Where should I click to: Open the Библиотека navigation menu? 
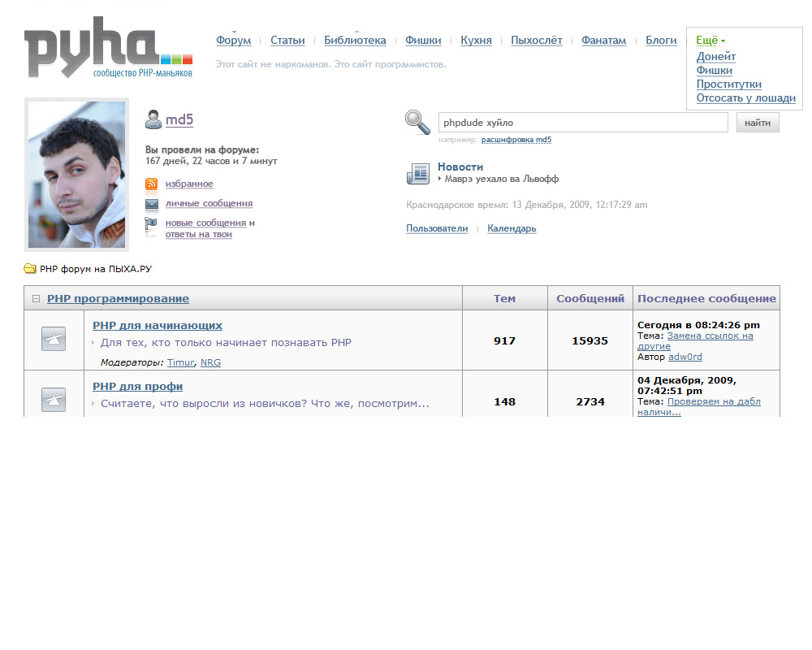[355, 41]
